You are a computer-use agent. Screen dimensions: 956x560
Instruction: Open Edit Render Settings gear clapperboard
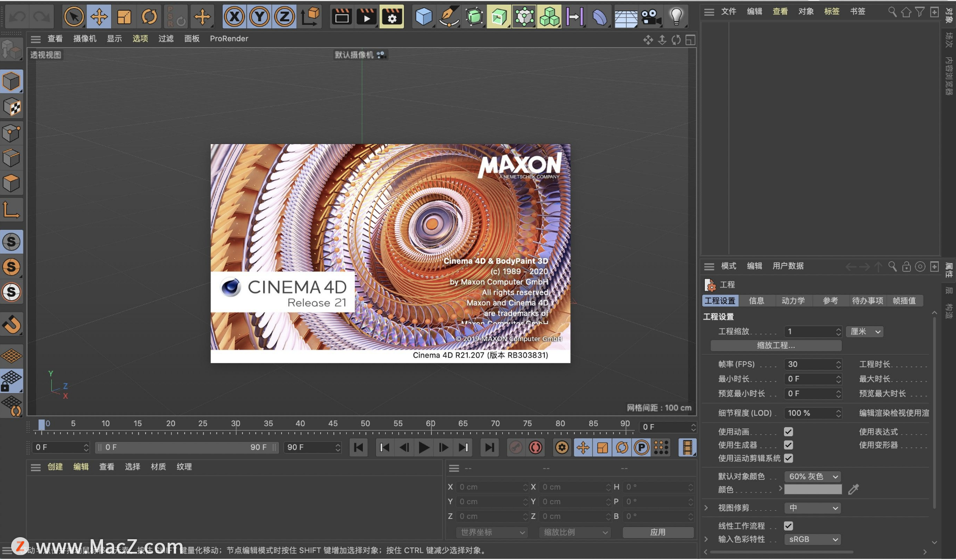[x=392, y=17]
